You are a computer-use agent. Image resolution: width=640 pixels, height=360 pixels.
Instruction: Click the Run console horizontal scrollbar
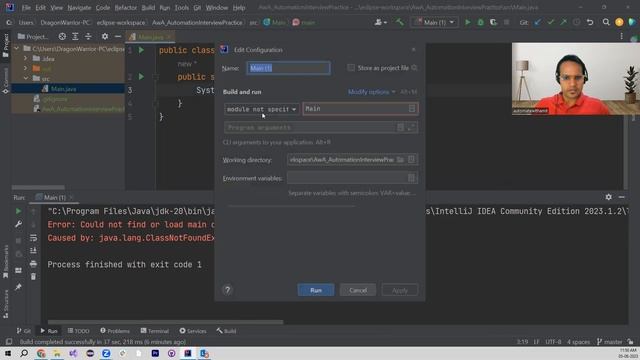(x=165, y=322)
